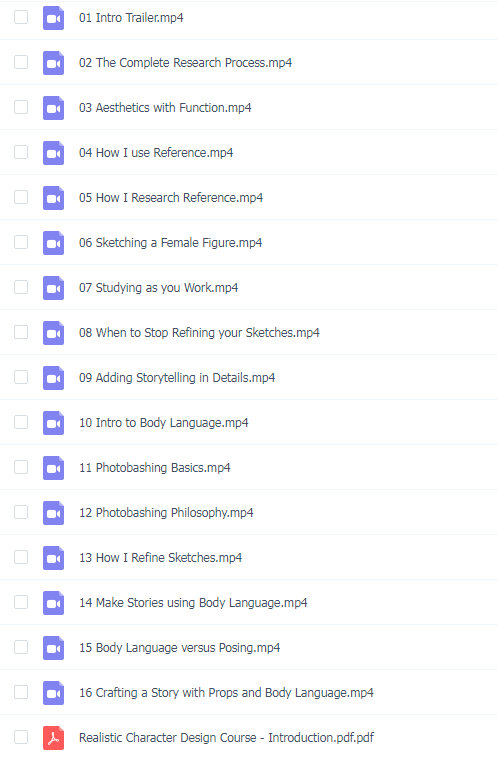Open Realistic Character Design Course - Introduction.pdf.pdf
Viewport: 498px width, 758px height.
(x=226, y=738)
